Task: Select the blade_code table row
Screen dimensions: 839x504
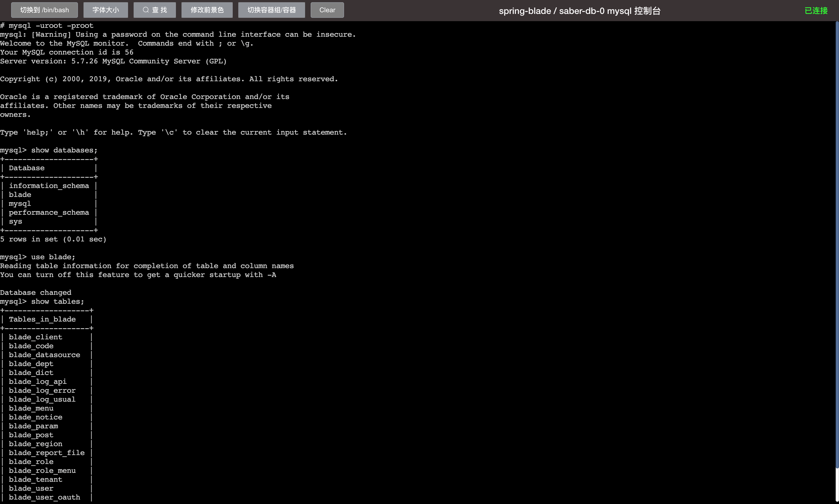Action: pyautogui.click(x=46, y=346)
